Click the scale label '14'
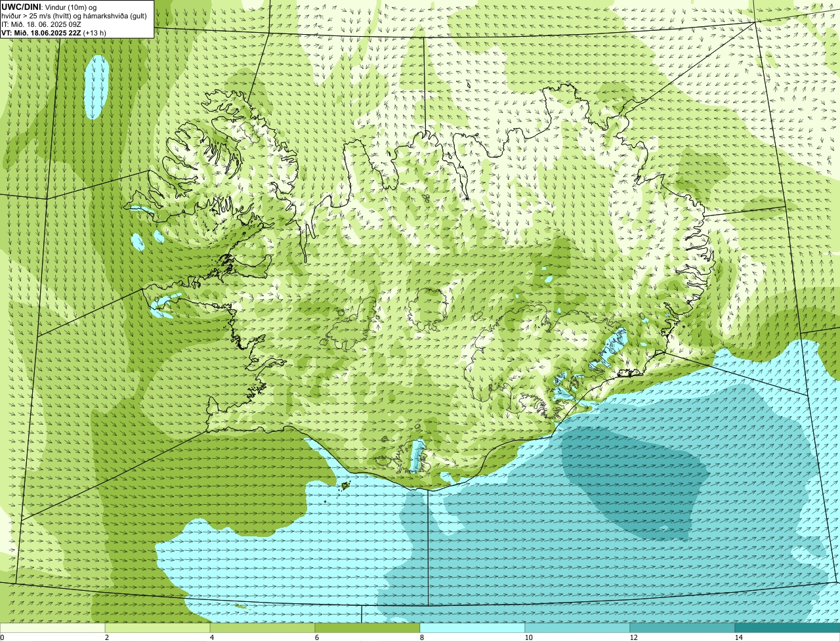 pyautogui.click(x=738, y=637)
